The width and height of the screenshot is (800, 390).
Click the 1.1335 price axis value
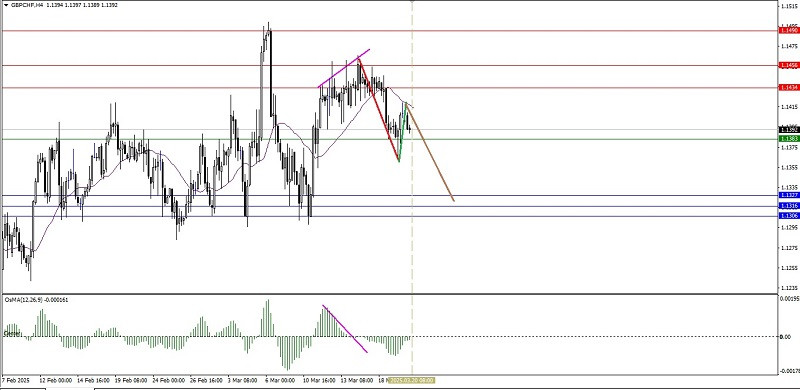coord(789,187)
